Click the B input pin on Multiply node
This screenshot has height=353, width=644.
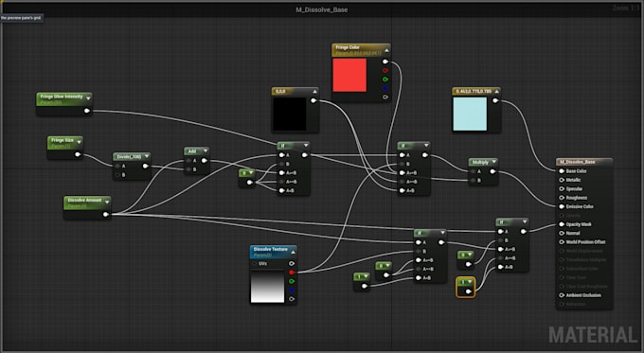pos(474,180)
